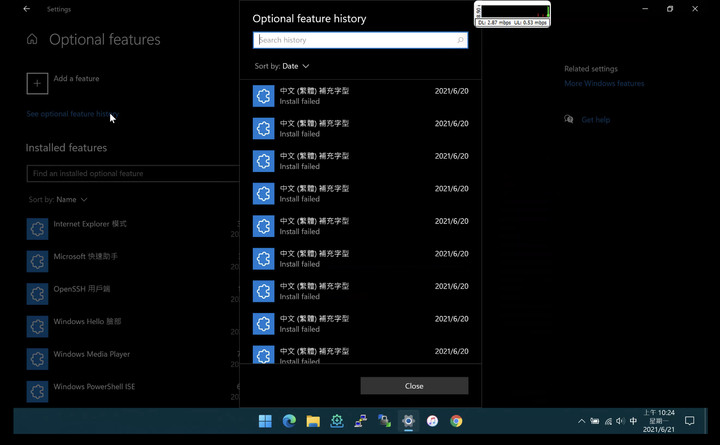Open the network connections taskbar icon
The width and height of the screenshot is (720, 445).
pyautogui.click(x=360, y=421)
